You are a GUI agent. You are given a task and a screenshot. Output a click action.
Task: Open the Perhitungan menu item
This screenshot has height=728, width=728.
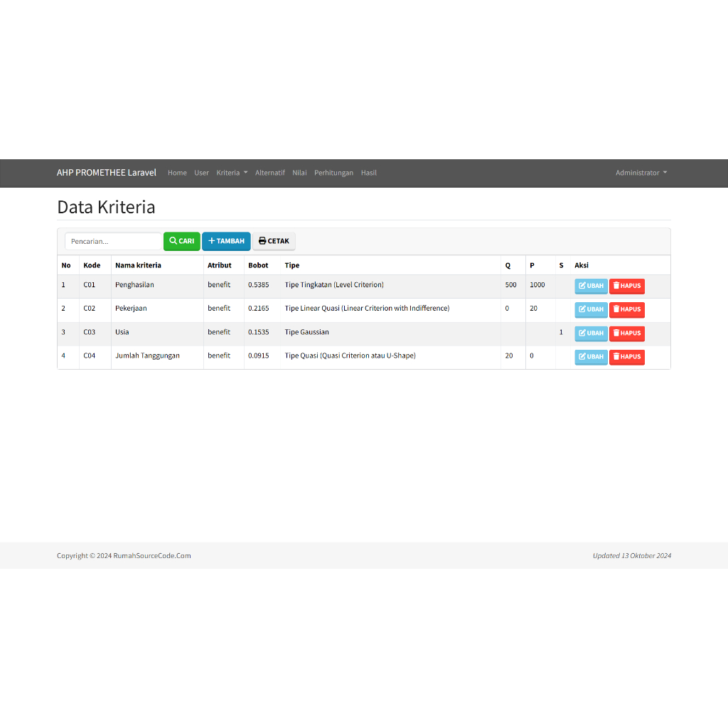(333, 173)
